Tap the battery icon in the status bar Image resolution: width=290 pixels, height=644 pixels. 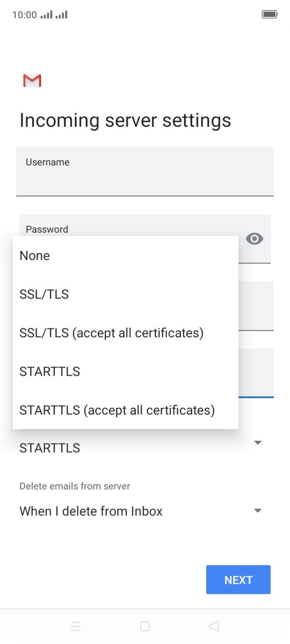(x=270, y=14)
